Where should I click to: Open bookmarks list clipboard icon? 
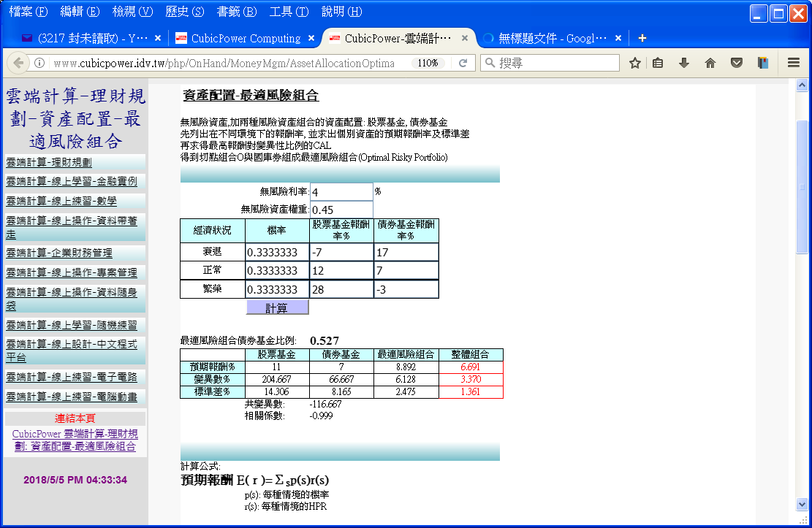658,63
